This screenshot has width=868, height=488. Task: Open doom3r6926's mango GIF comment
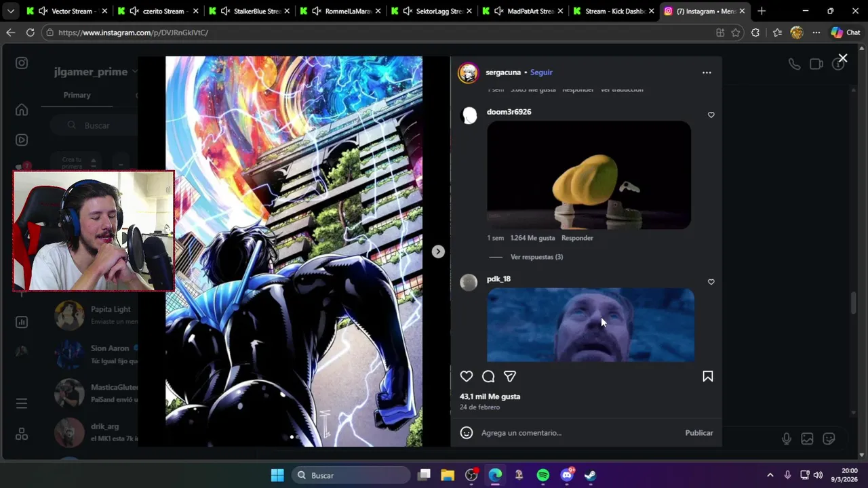589,175
